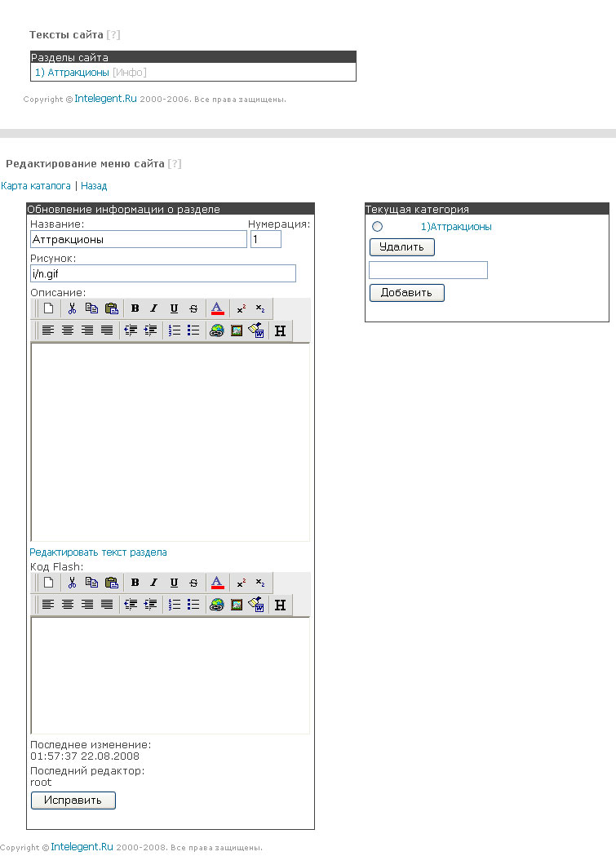The height and width of the screenshot is (856, 616).
Task: Toggle Strikethrough in Код Flash editor toolbar
Action: click(x=193, y=583)
